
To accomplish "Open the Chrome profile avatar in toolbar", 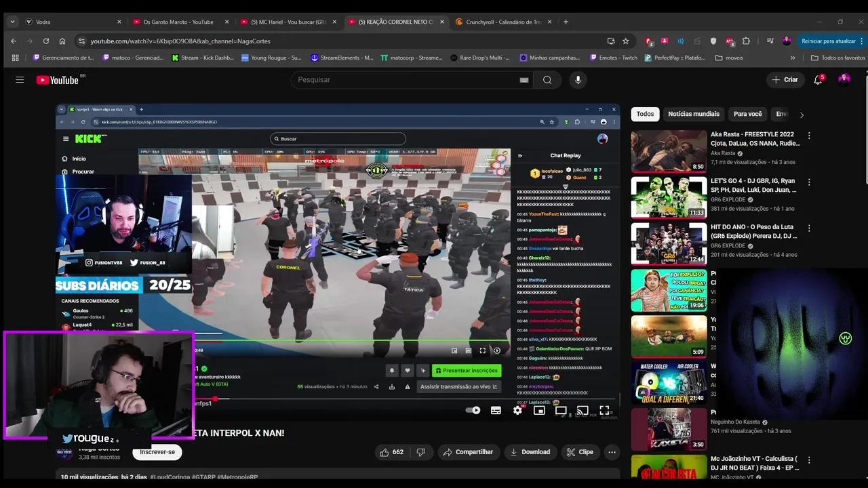I will [787, 41].
